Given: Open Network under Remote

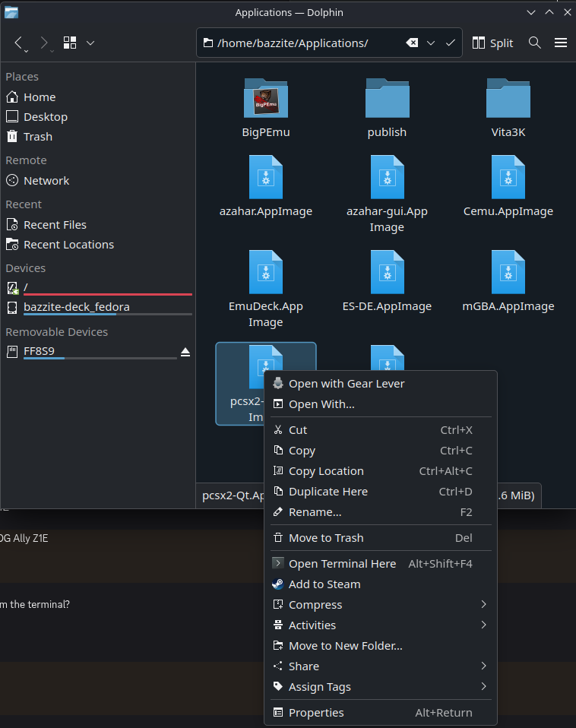Looking at the screenshot, I should point(97,181).
